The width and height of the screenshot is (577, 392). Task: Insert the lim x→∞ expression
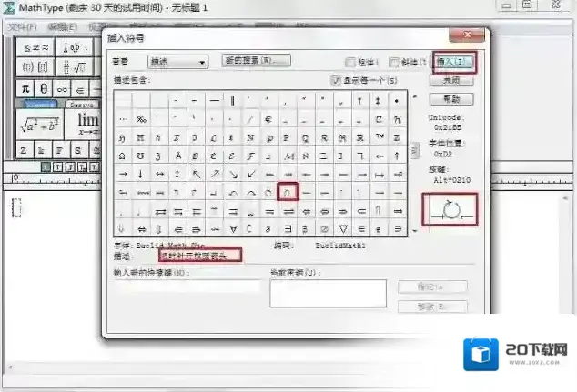click(87, 125)
